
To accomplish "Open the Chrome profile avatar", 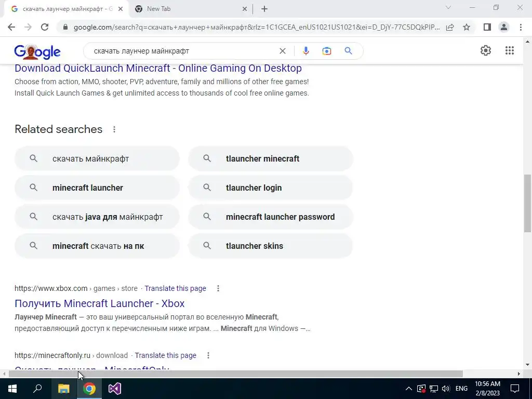I will 504,27.
